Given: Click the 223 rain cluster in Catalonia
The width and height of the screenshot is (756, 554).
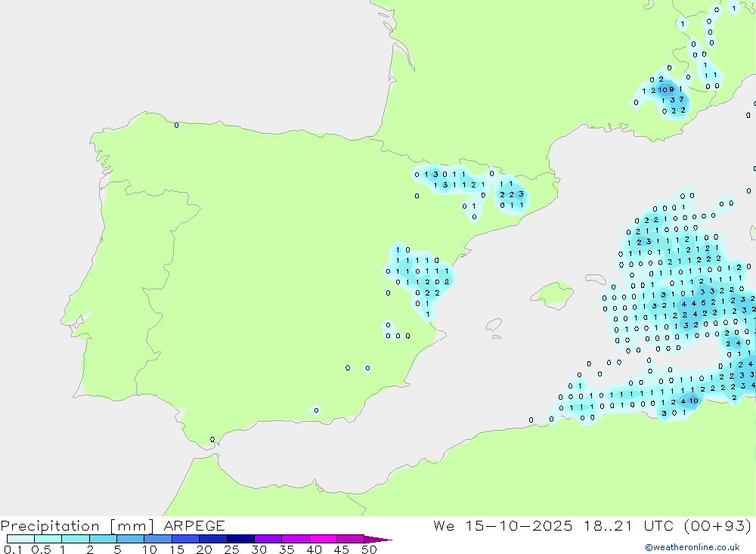Looking at the screenshot, I should pyautogui.click(x=511, y=194).
